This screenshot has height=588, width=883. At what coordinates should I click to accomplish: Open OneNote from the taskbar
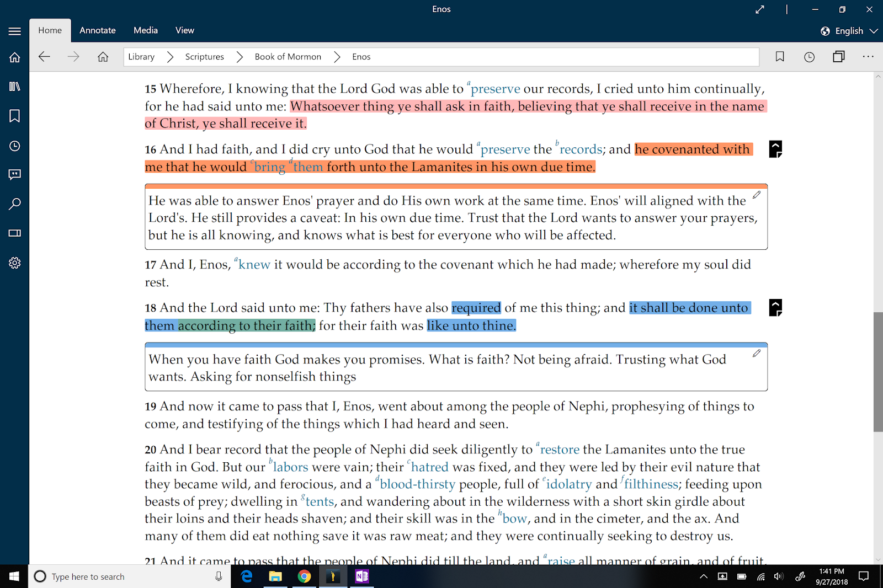point(361,576)
